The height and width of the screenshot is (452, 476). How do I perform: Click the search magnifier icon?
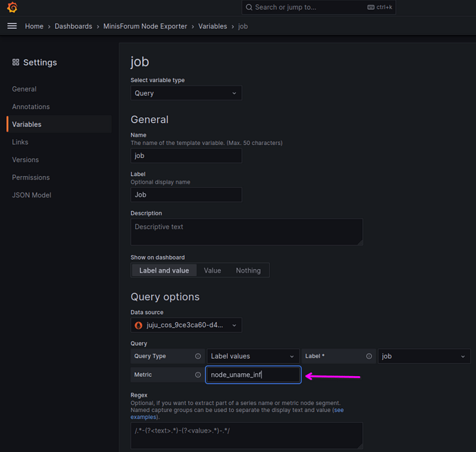(x=249, y=8)
